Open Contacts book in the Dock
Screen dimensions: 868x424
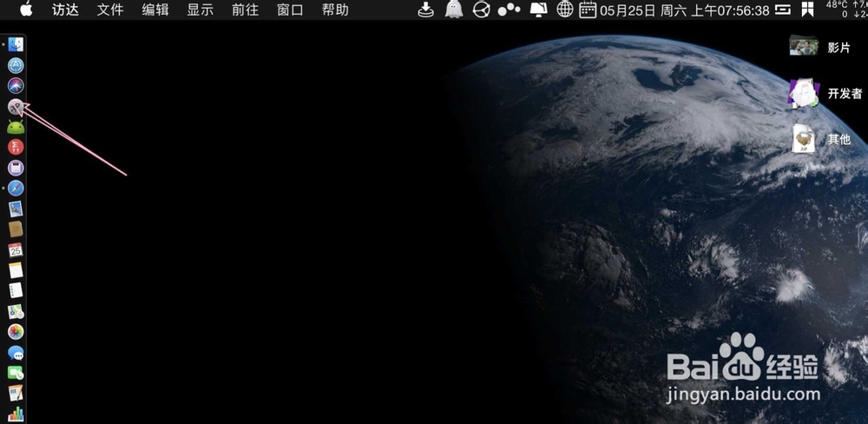coord(16,229)
